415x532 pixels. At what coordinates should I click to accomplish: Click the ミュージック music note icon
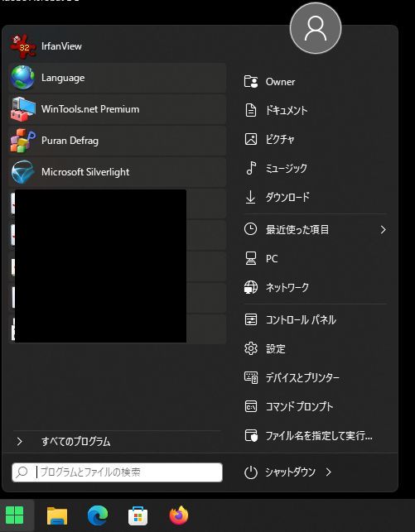click(251, 168)
